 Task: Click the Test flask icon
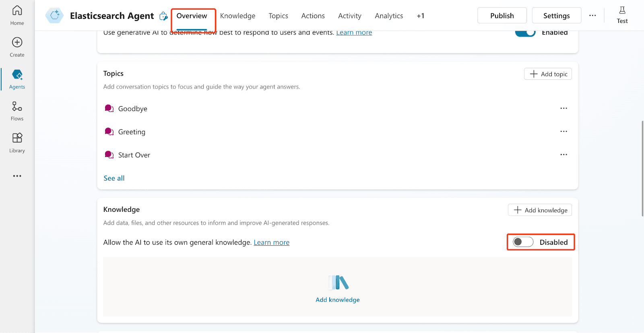(x=622, y=11)
